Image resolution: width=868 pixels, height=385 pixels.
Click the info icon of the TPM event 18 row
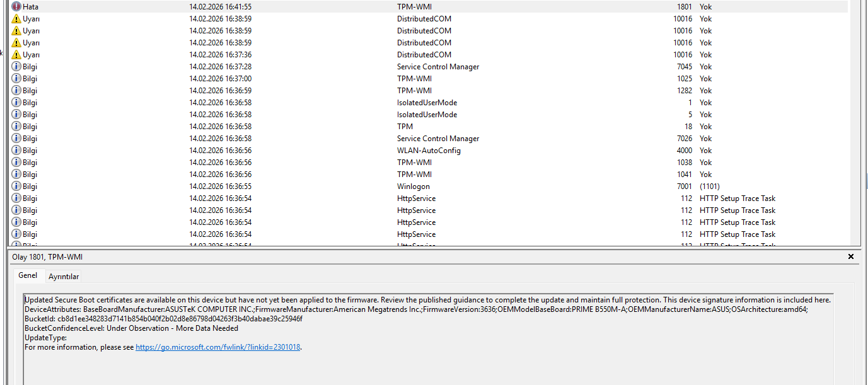pos(16,127)
